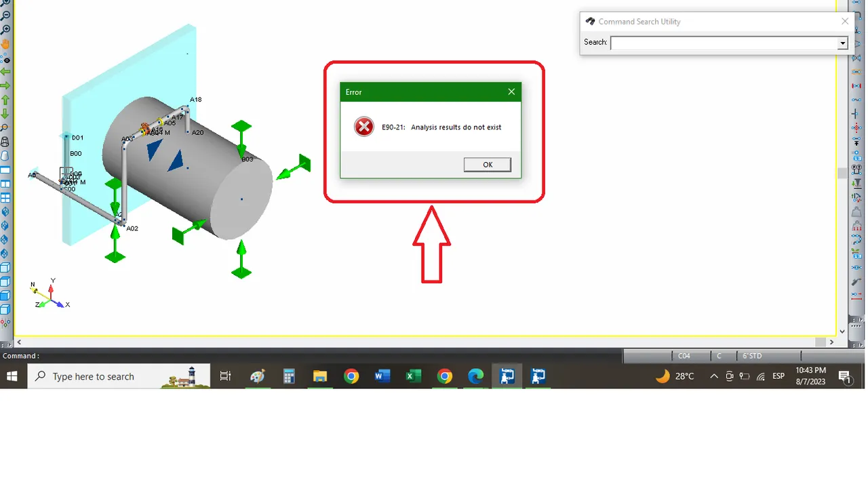Show hidden system tray icons chevron

(x=714, y=376)
